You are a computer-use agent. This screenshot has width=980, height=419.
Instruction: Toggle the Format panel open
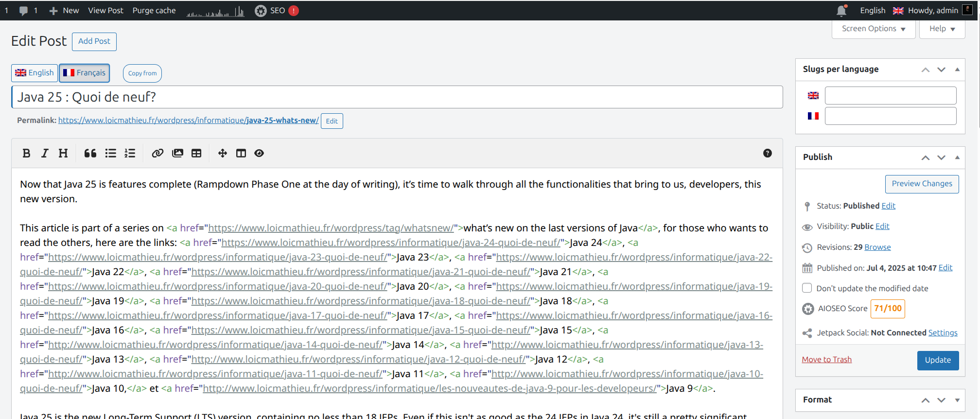pyautogui.click(x=957, y=400)
